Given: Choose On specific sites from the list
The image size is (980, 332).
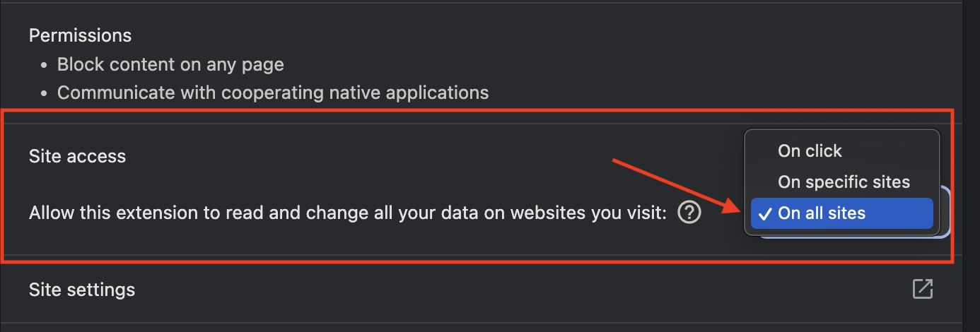Looking at the screenshot, I should pos(844,182).
